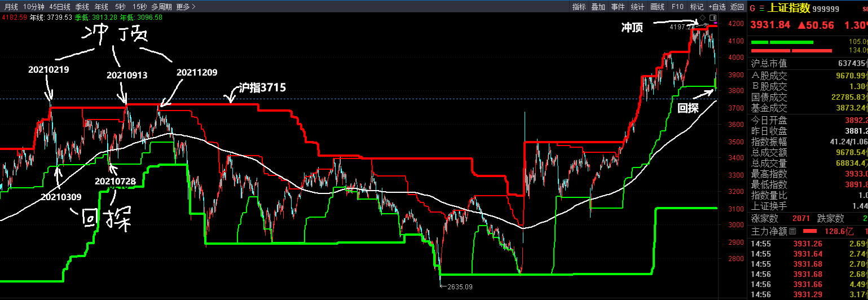Click the red 主力净额 bar
This screenshot has height=300, width=868.
pyautogui.click(x=809, y=231)
